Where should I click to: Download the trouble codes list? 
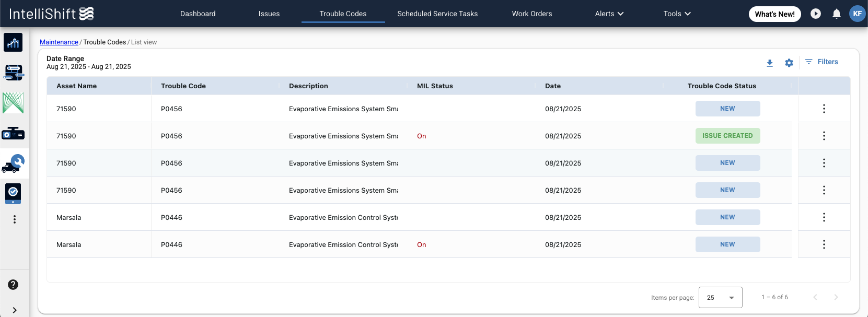tap(770, 63)
